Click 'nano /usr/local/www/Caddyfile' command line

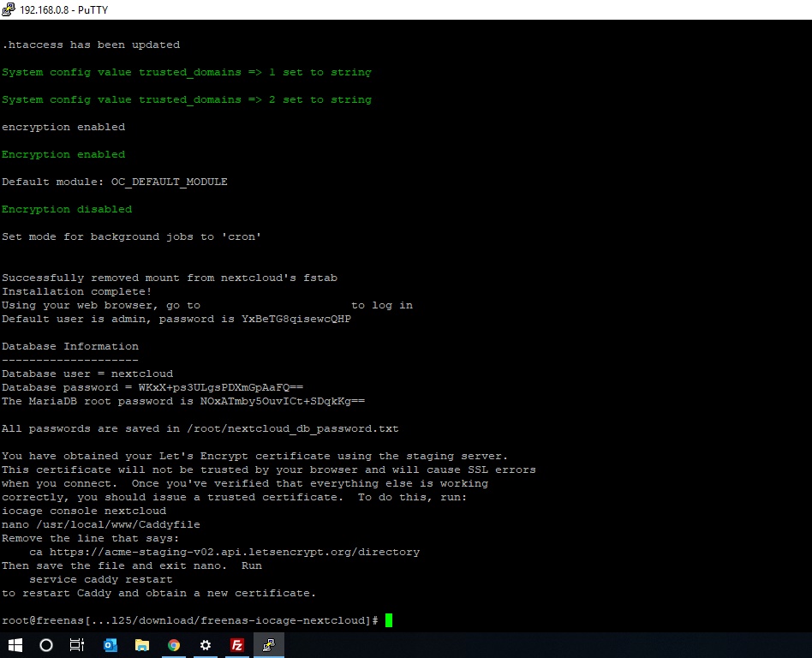(101, 524)
